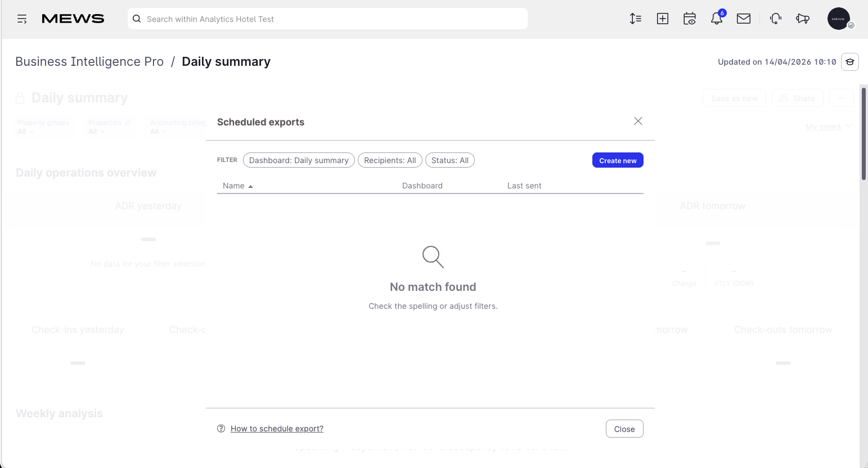Close Scheduled exports dialog with X

(638, 121)
